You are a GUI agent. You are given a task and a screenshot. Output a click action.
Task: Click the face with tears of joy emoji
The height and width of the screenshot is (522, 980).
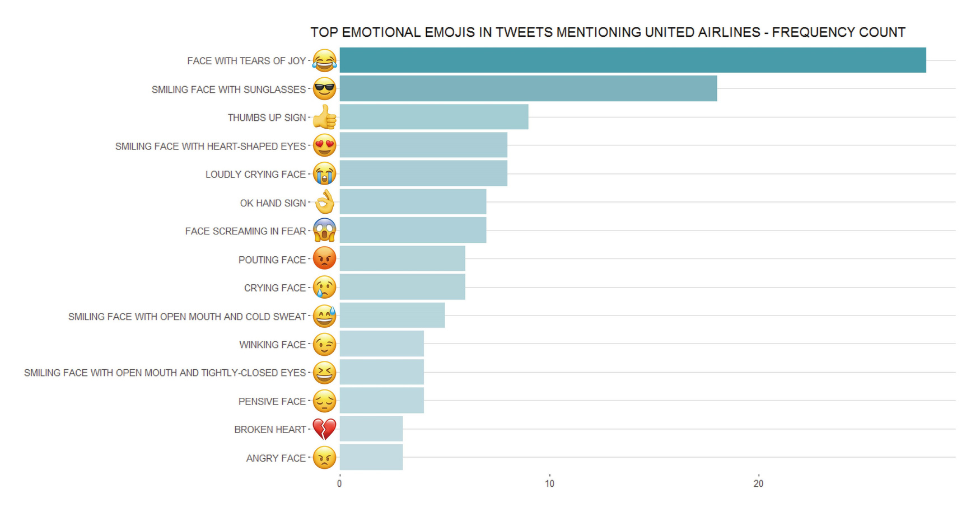324,60
